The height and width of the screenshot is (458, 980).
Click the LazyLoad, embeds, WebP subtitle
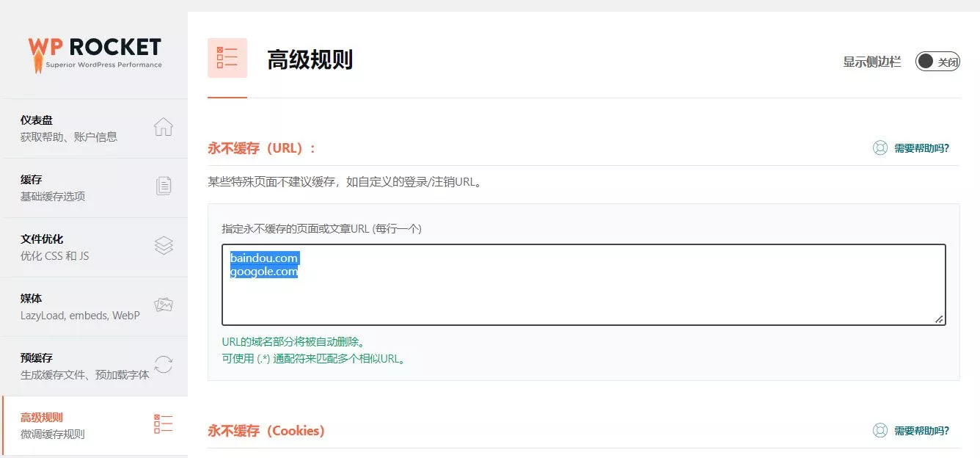[80, 316]
